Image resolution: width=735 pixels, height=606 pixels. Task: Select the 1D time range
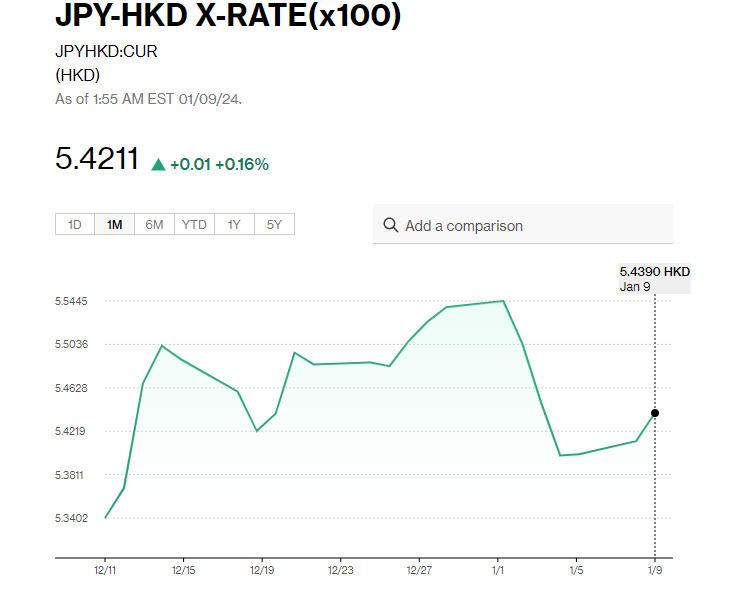coord(75,225)
